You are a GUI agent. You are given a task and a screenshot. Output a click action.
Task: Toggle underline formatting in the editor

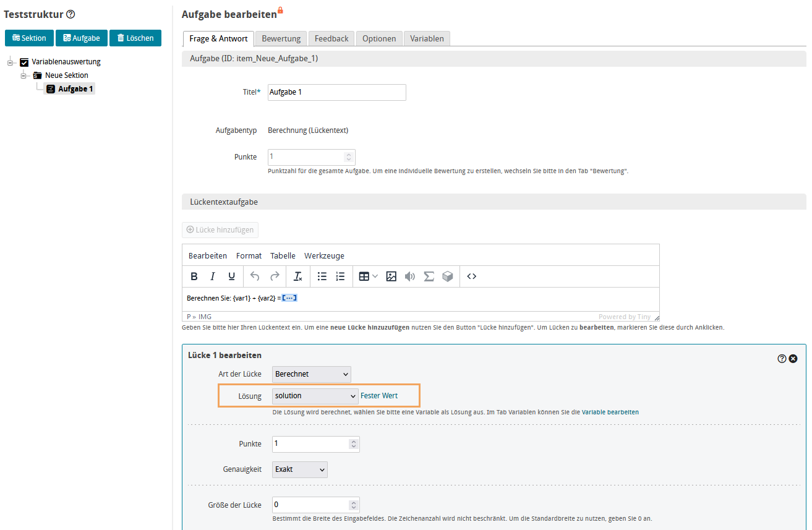(231, 276)
